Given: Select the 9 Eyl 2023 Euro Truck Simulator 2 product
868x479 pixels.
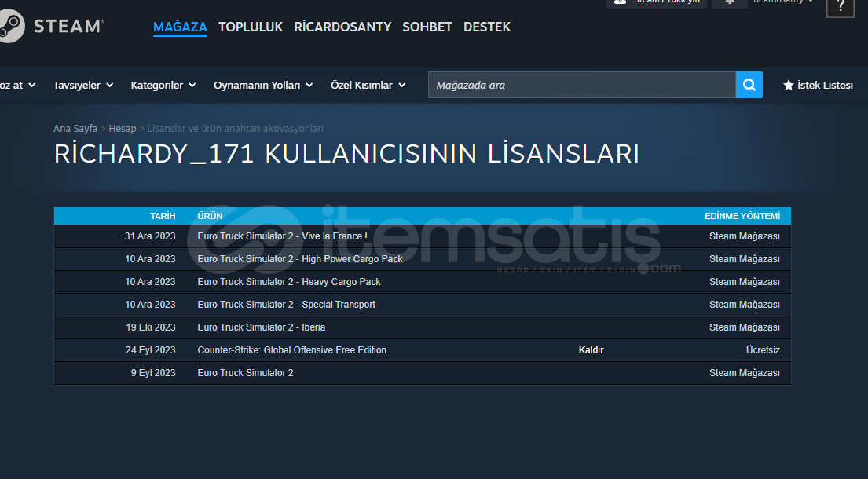Looking at the screenshot, I should (x=245, y=373).
